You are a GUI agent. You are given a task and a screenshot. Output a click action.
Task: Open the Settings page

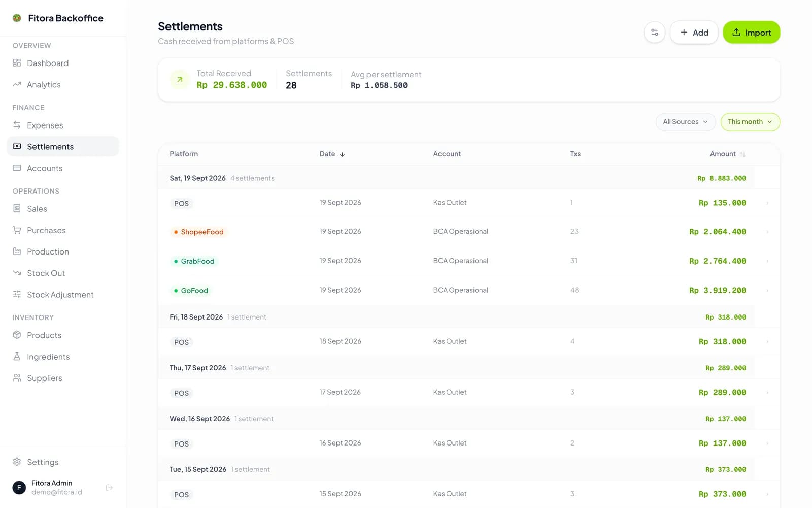63,462
